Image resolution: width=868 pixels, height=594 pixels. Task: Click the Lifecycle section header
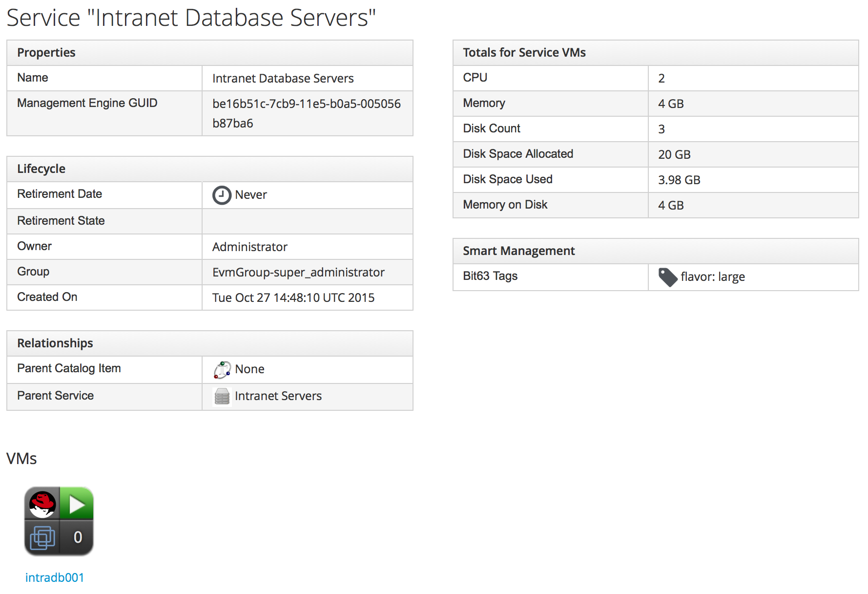(41, 169)
